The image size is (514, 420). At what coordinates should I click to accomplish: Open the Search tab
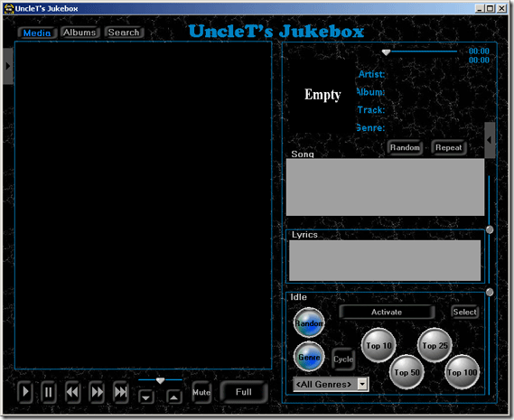[x=124, y=33]
